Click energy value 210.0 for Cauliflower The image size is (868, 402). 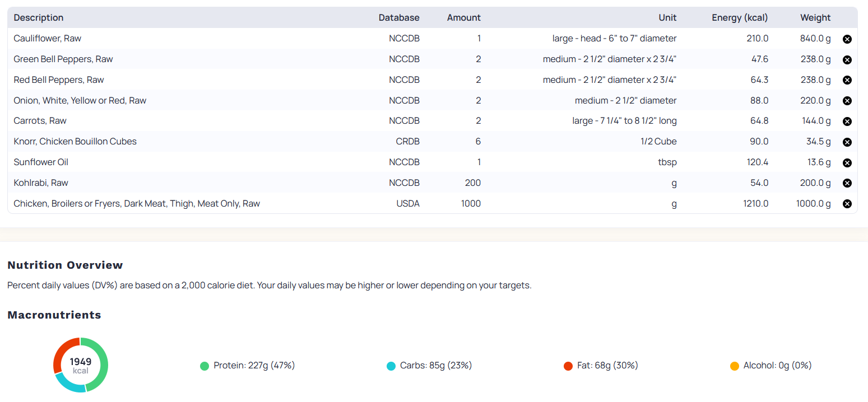[x=758, y=39]
